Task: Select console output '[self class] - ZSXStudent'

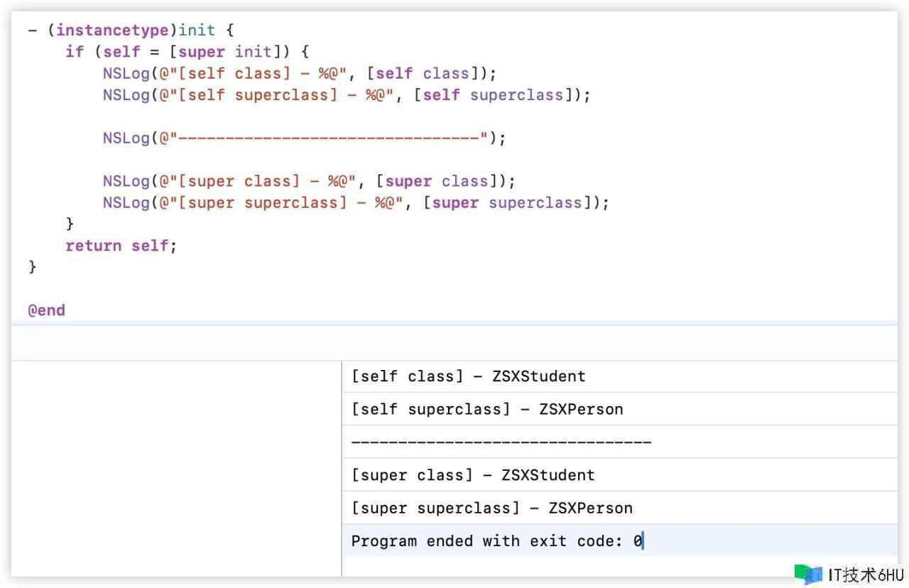Action: tap(468, 376)
